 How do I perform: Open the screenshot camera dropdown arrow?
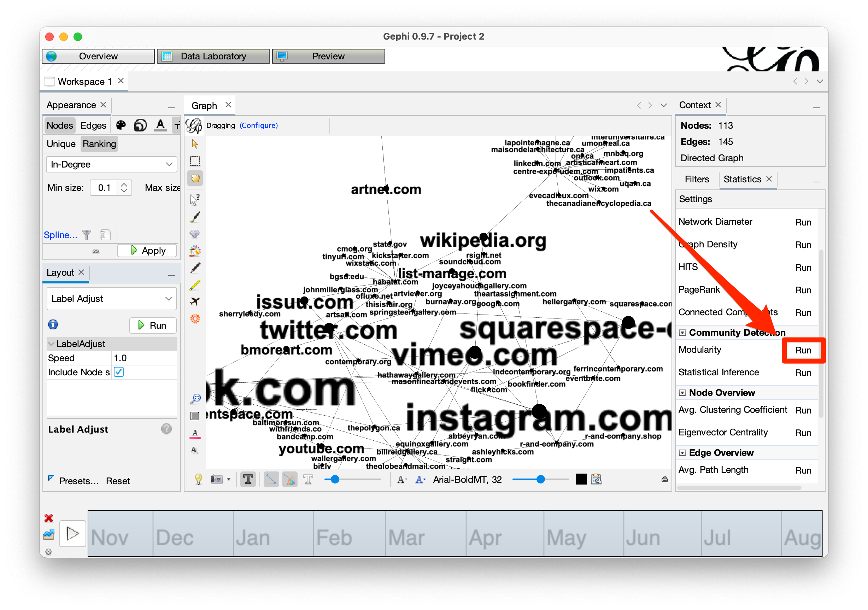pyautogui.click(x=228, y=480)
